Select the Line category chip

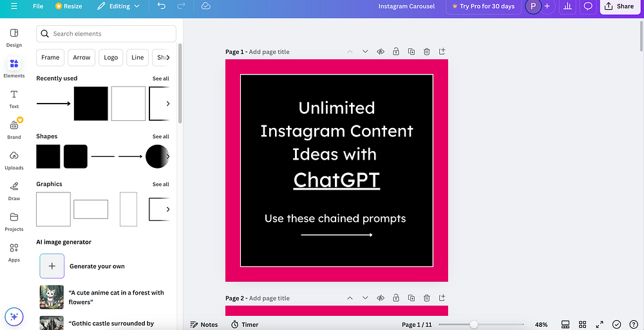138,57
